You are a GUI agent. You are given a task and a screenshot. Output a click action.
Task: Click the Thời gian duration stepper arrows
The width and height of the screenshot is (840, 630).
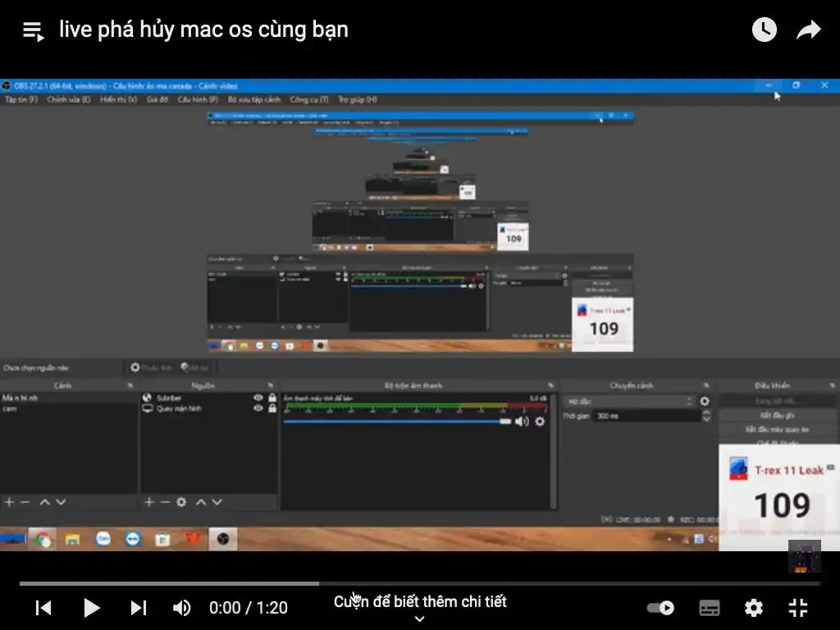706,416
